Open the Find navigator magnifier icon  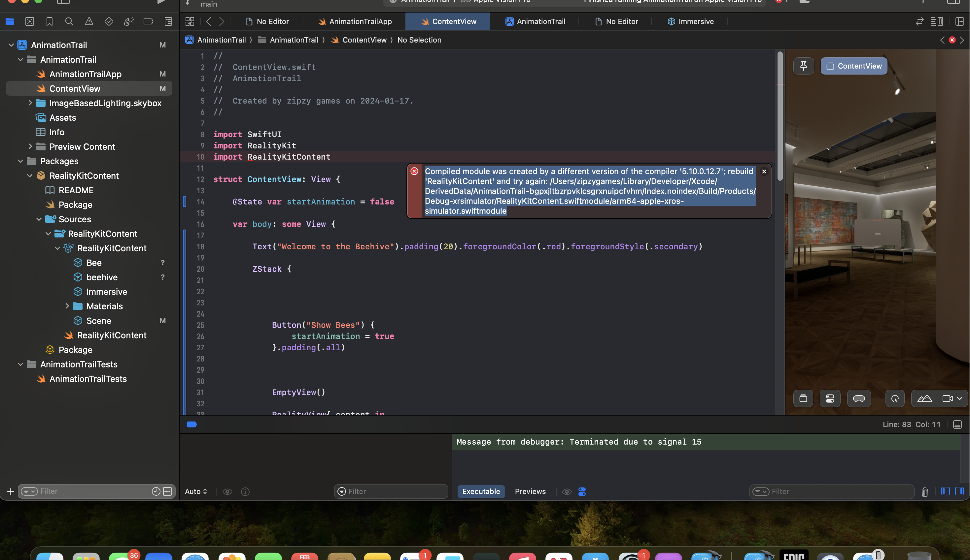(69, 21)
